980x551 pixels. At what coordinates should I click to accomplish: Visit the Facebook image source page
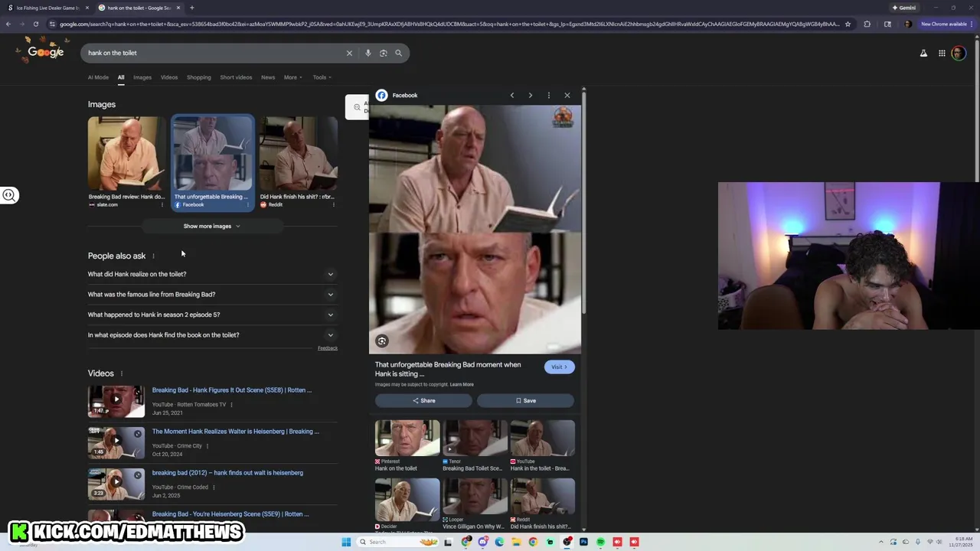[x=559, y=367]
